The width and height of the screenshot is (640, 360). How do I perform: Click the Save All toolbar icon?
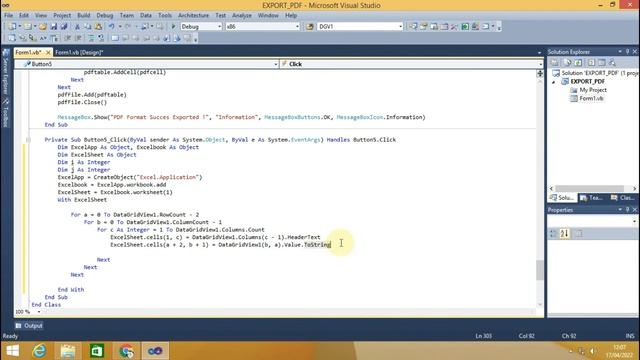point(64,27)
